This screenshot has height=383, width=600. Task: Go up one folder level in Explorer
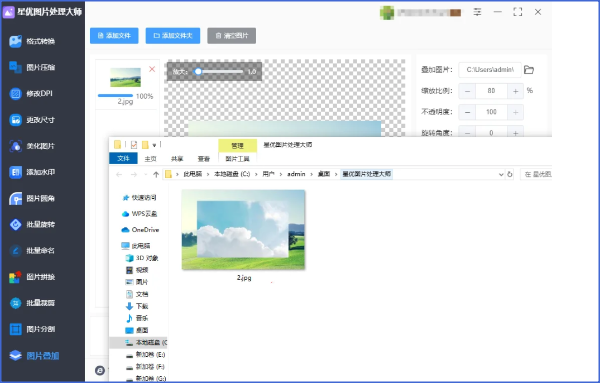156,174
